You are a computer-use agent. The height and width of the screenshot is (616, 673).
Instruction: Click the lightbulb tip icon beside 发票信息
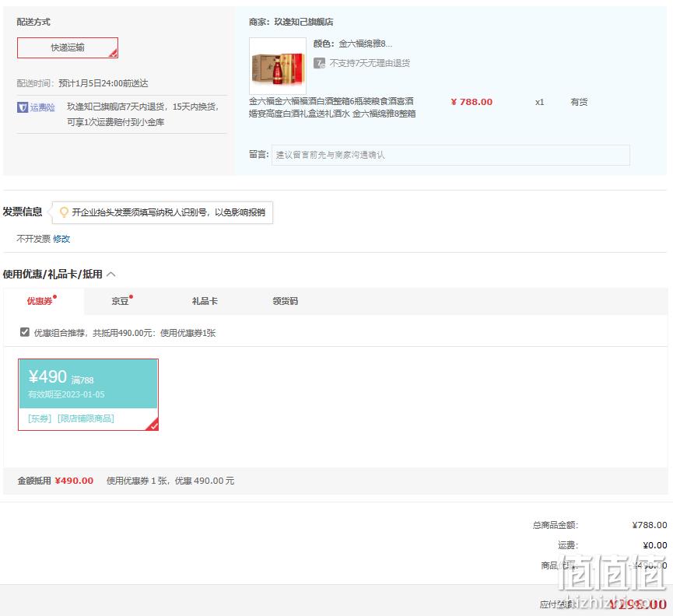[64, 212]
